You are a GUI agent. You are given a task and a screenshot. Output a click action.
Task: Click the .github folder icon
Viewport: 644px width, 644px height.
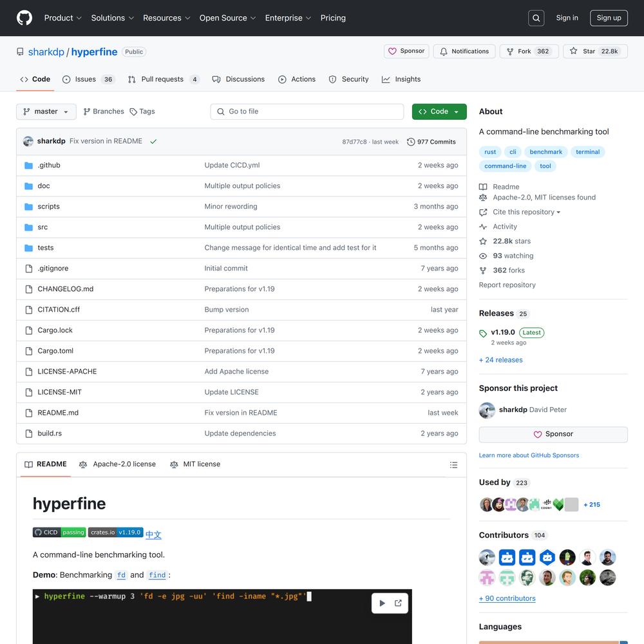click(x=28, y=166)
